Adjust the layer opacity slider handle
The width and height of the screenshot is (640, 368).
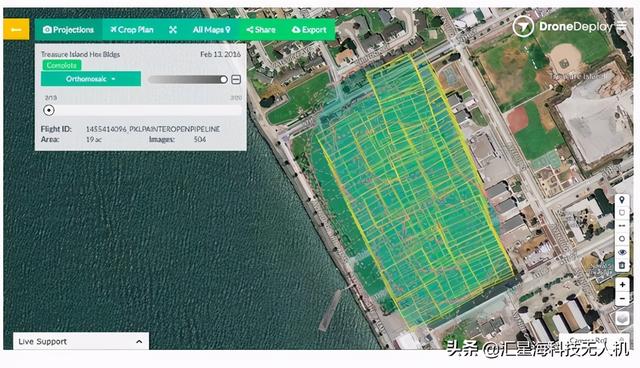click(223, 79)
